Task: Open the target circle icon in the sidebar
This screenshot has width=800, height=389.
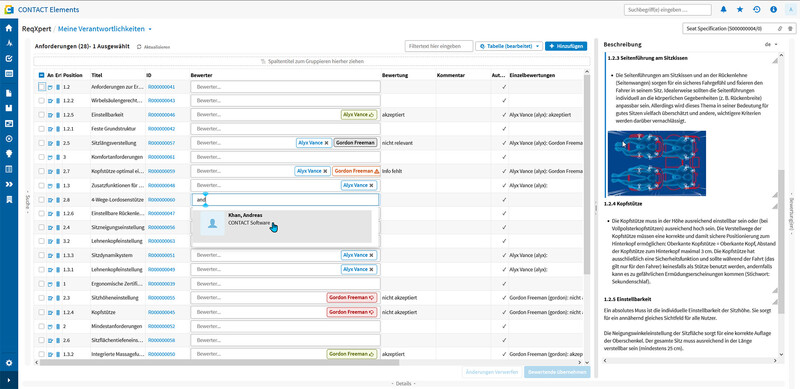Action: coord(9,138)
